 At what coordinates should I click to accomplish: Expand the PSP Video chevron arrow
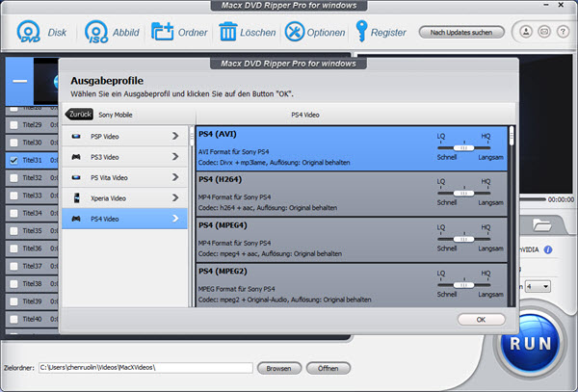click(175, 136)
